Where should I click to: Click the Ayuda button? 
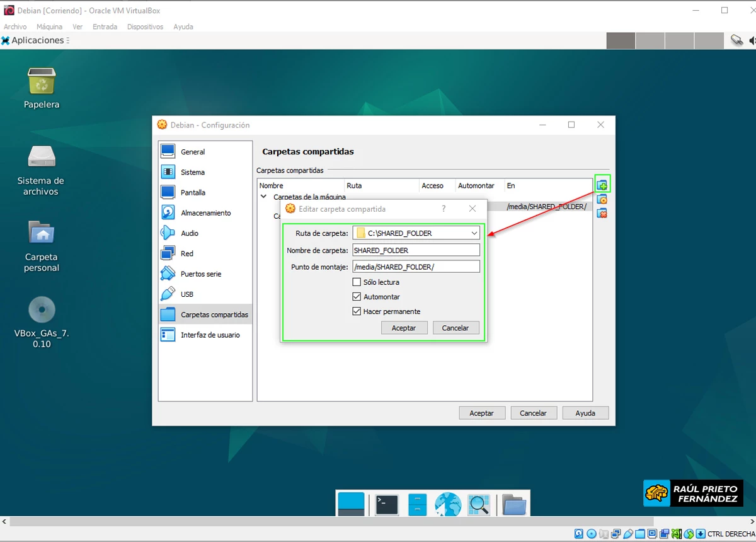point(585,413)
